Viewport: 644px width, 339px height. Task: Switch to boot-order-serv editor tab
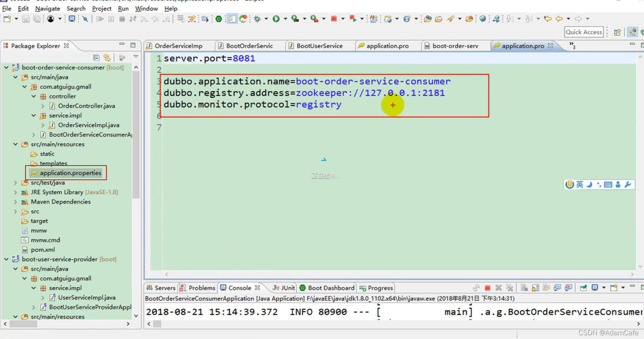point(455,46)
